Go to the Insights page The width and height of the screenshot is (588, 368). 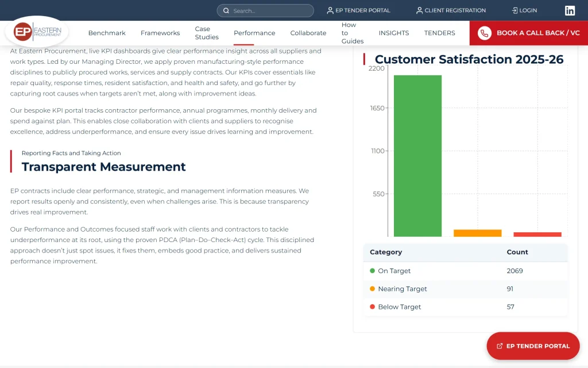click(x=394, y=33)
